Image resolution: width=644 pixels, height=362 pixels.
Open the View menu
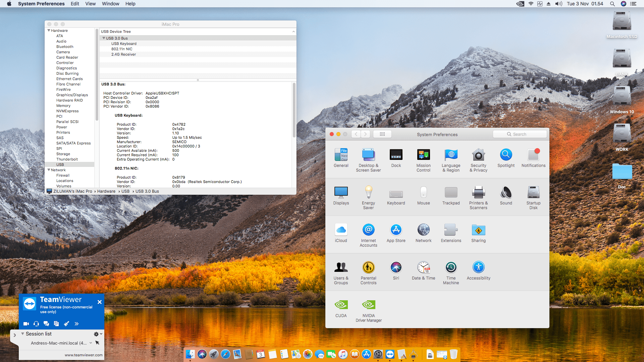click(x=90, y=4)
